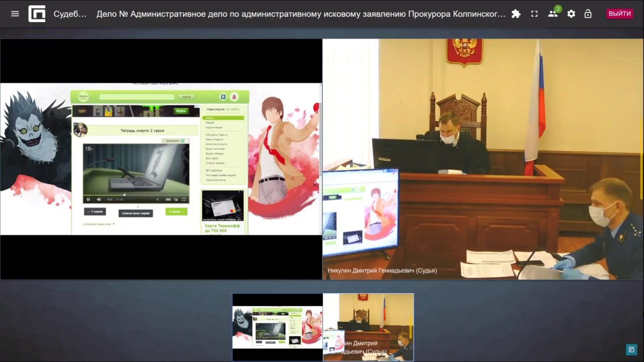
Task: Click the conference app logo
Action: tap(37, 14)
